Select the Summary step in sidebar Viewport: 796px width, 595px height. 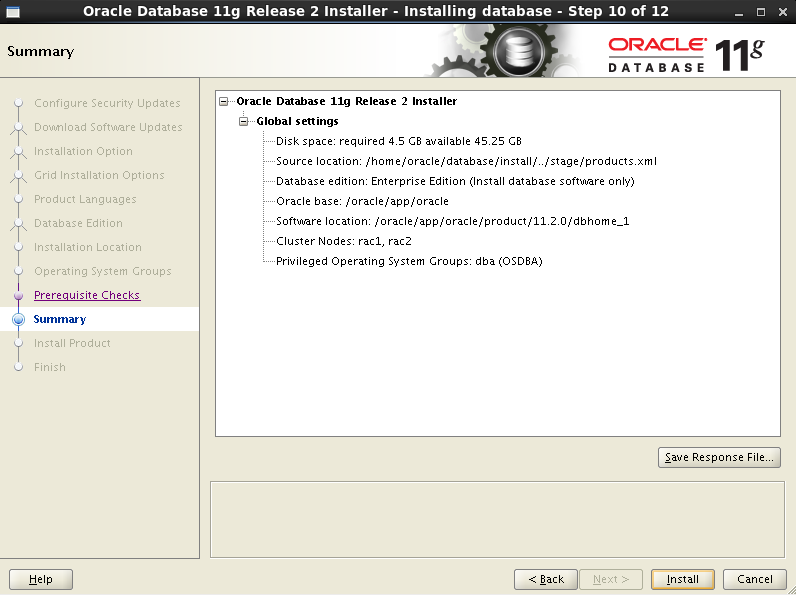60,319
